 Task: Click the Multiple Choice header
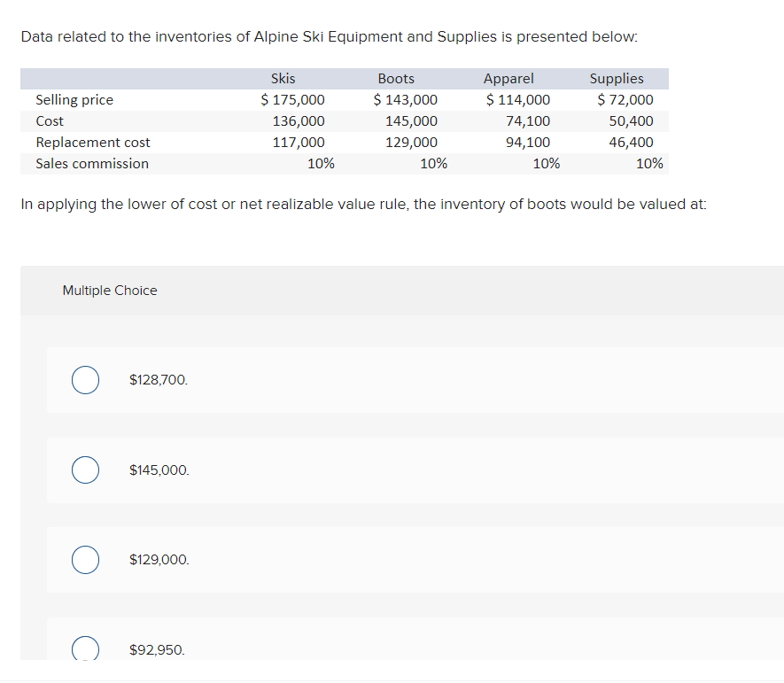(x=110, y=291)
